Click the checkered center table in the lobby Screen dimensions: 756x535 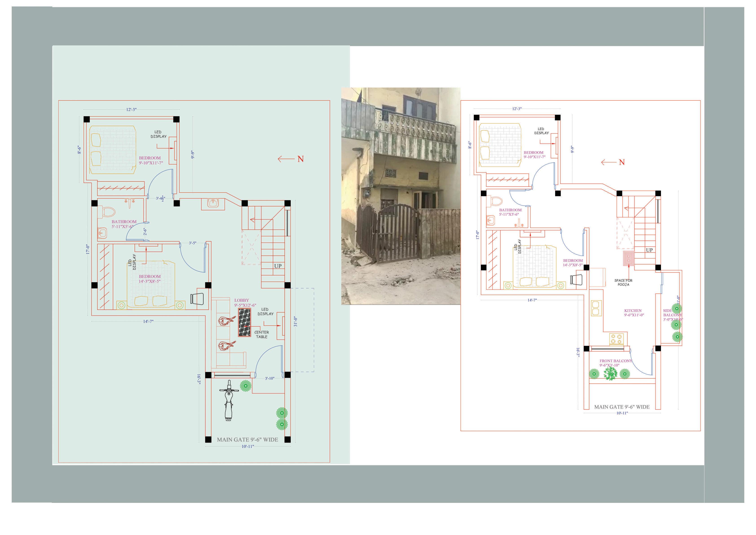click(x=244, y=322)
